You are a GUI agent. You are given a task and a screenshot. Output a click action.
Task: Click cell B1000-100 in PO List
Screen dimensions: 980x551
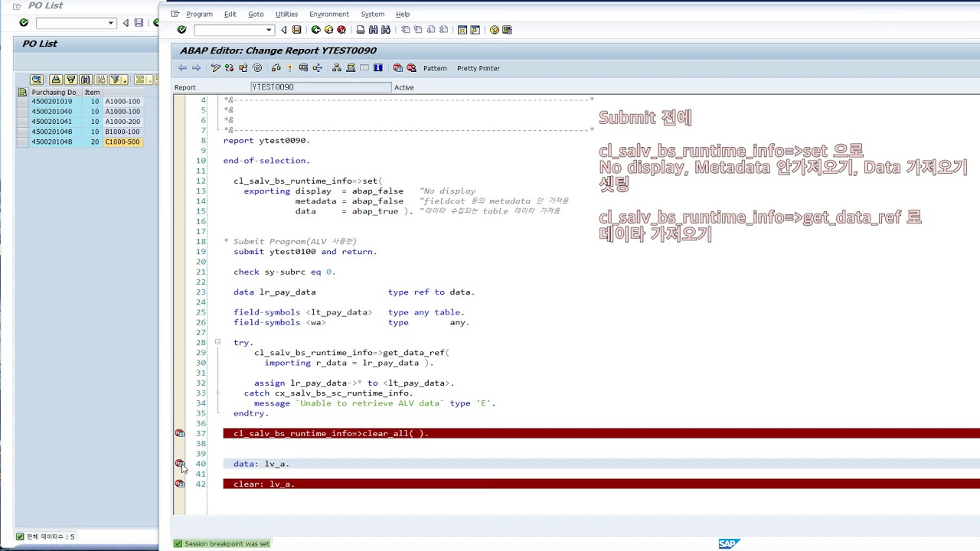tap(122, 132)
